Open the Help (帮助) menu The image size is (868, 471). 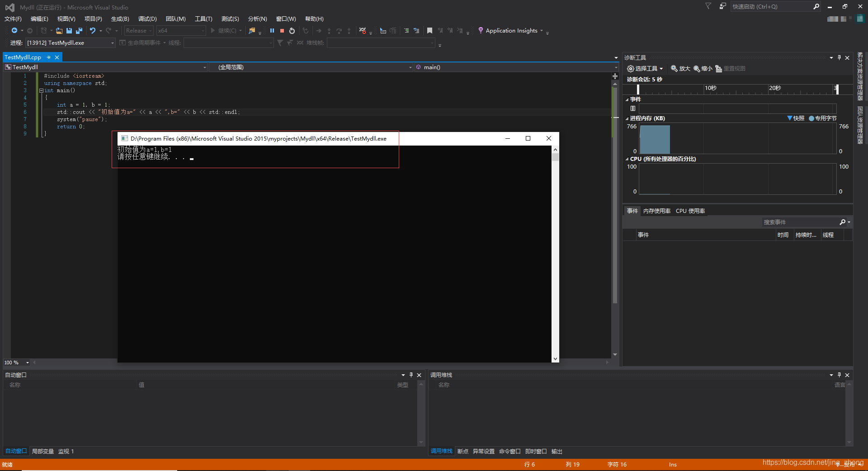[314, 19]
